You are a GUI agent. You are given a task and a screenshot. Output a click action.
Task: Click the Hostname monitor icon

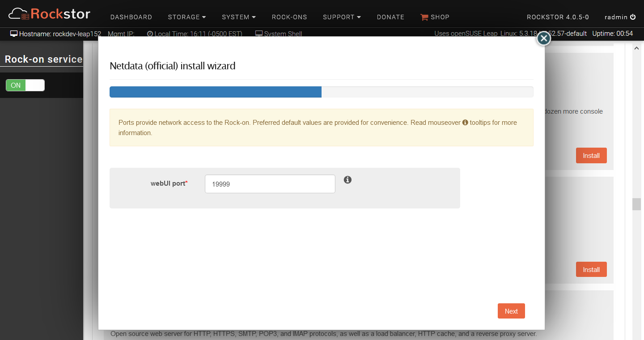point(13,34)
